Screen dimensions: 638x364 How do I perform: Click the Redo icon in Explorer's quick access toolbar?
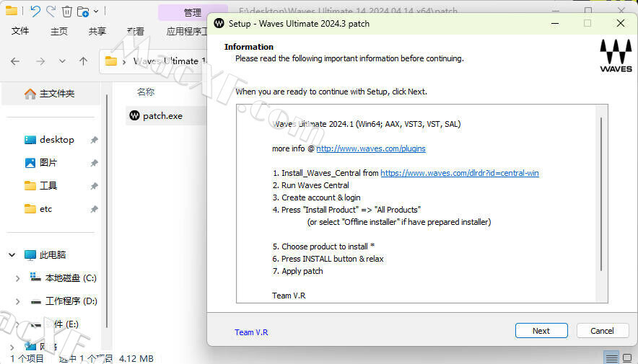[51, 11]
